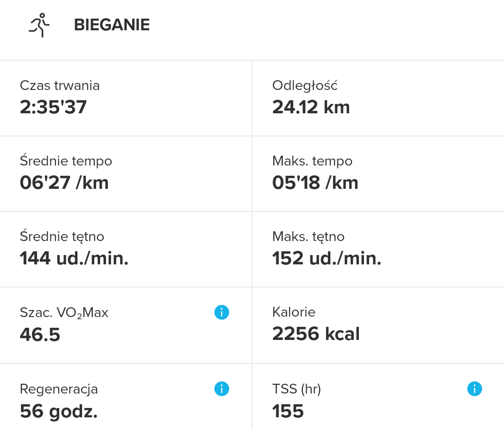Tap the Średnie tętno 144 value

74,258
